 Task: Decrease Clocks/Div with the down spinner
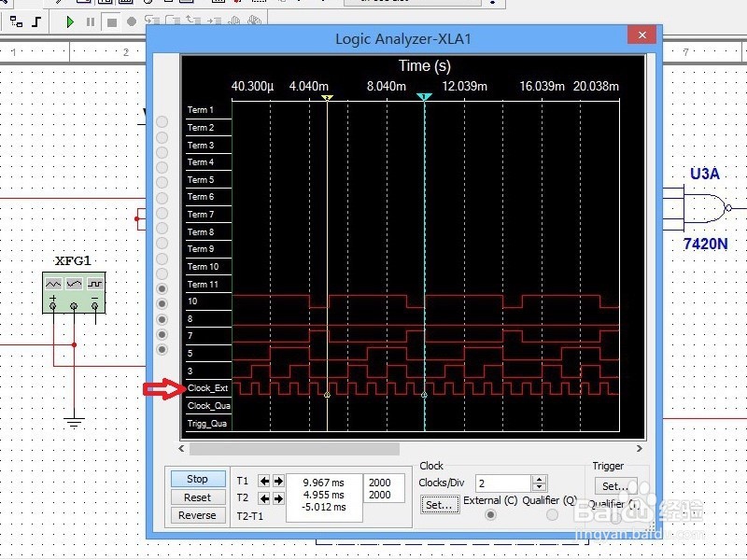point(539,487)
